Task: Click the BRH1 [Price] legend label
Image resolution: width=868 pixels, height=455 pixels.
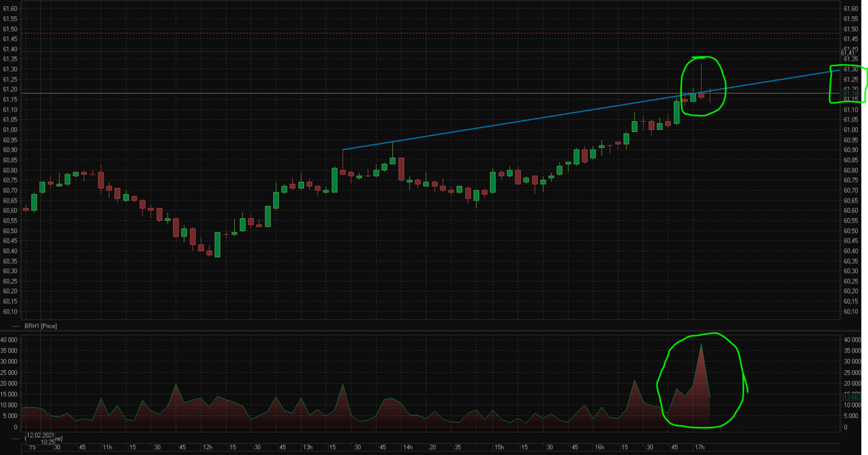Action: point(40,326)
